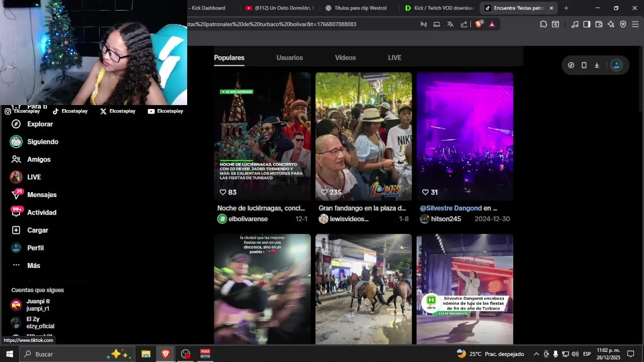Open Actividad notifications in sidebar
The image size is (644, 362).
pyautogui.click(x=34, y=212)
